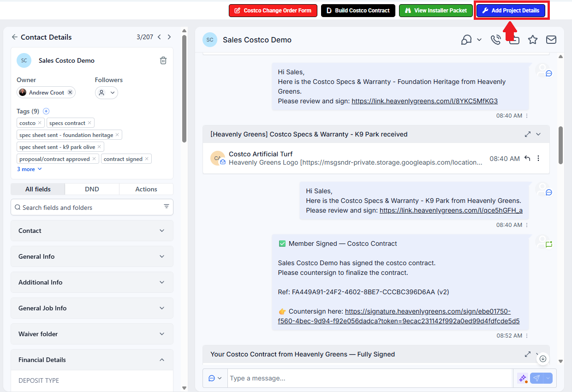Remove spec sheet sent - foundation heritage tag
This screenshot has width=572, height=392.
pos(117,135)
